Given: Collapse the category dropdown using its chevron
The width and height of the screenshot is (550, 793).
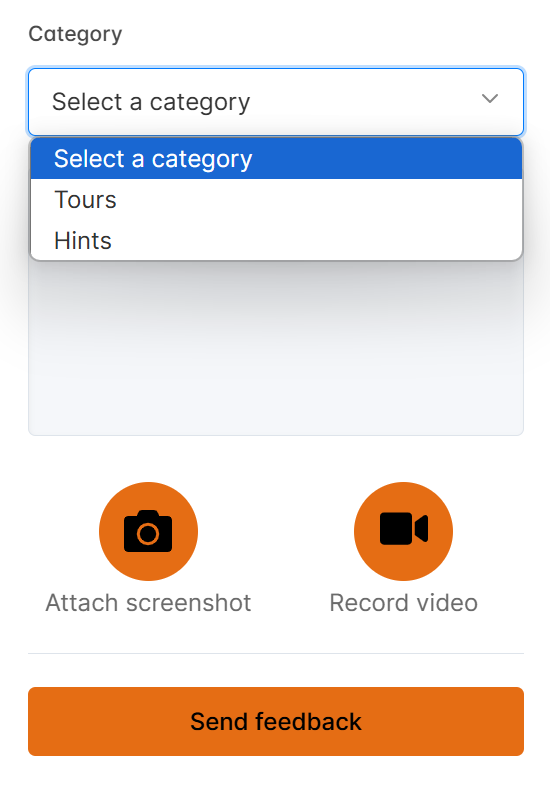Looking at the screenshot, I should click(490, 99).
